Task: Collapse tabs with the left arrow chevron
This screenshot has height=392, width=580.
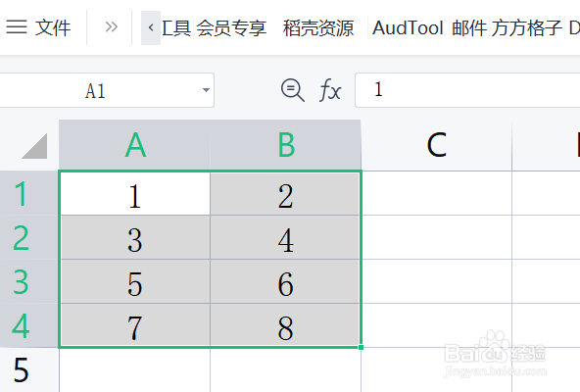Action: (x=151, y=27)
